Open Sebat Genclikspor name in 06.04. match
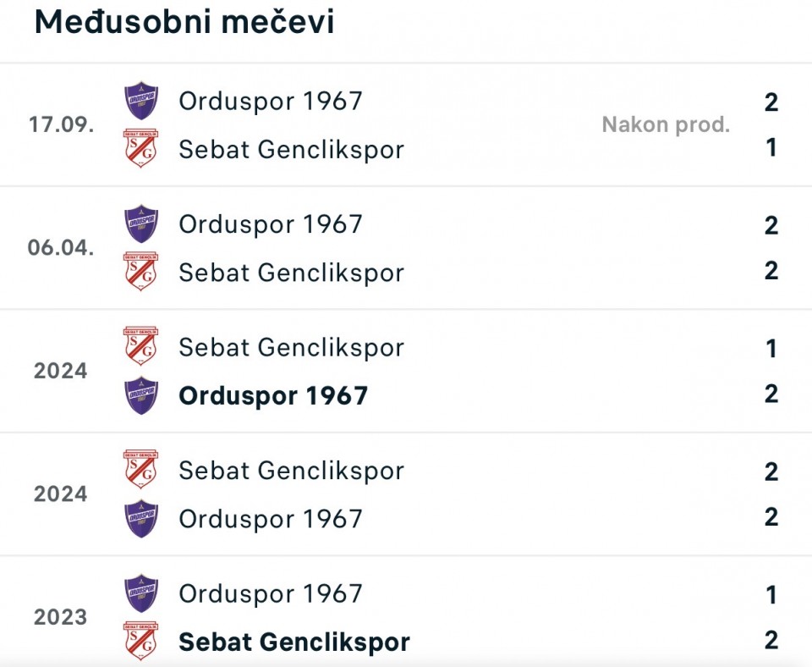 [291, 273]
